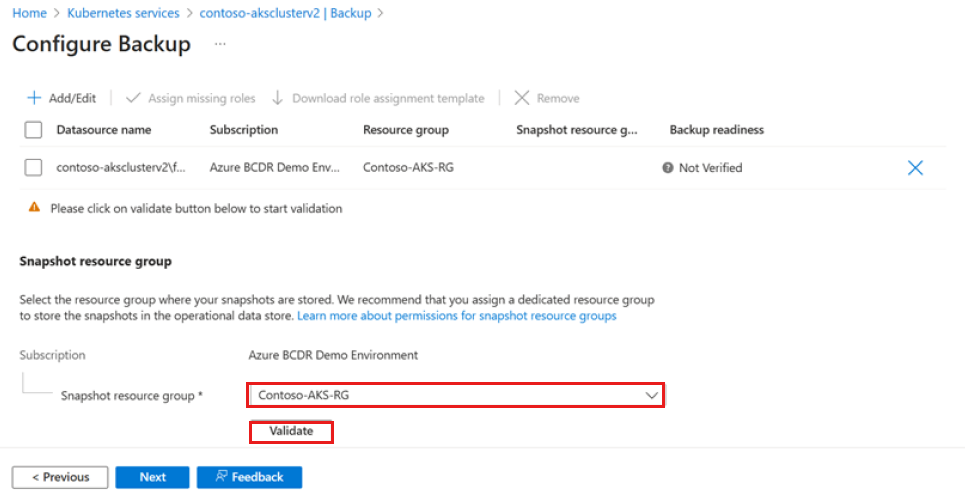
Task: Sort by Backup readiness column header
Action: [716, 130]
